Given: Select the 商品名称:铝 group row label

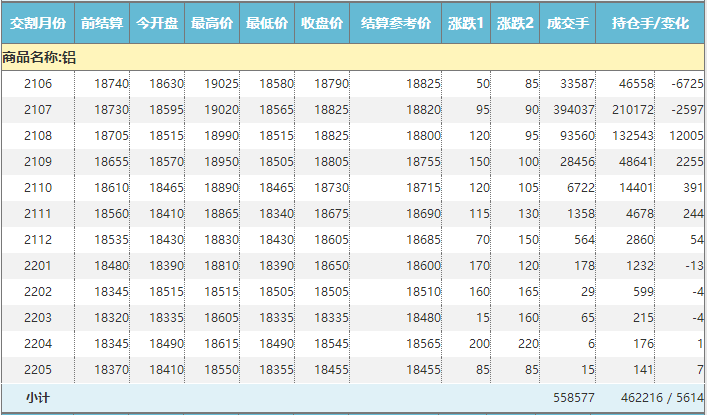Looking at the screenshot, I should point(40,57).
